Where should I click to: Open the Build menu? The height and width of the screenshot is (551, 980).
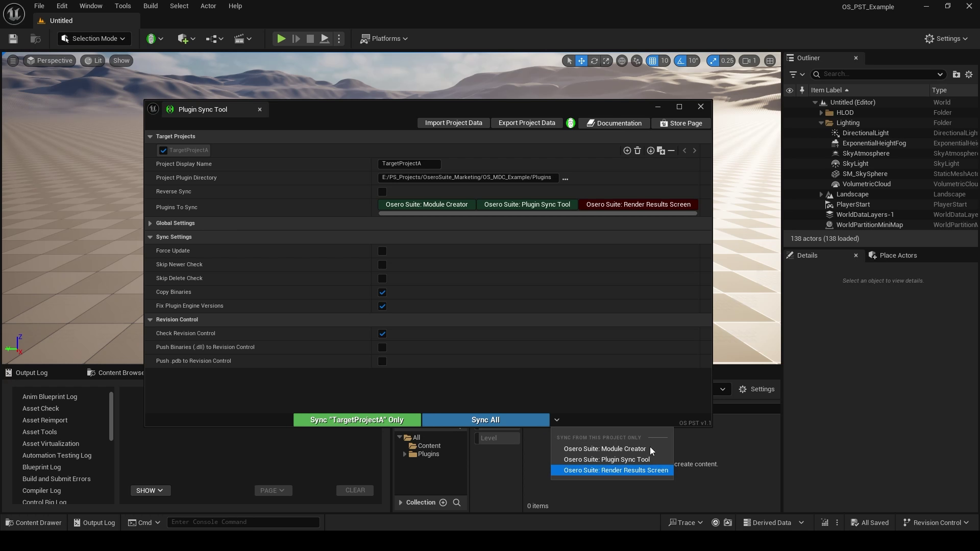pyautogui.click(x=151, y=6)
